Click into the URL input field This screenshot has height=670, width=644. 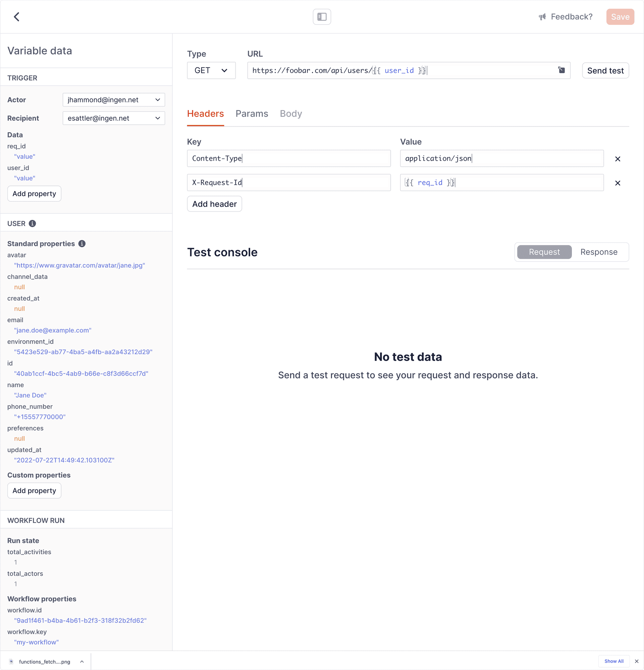[409, 70]
